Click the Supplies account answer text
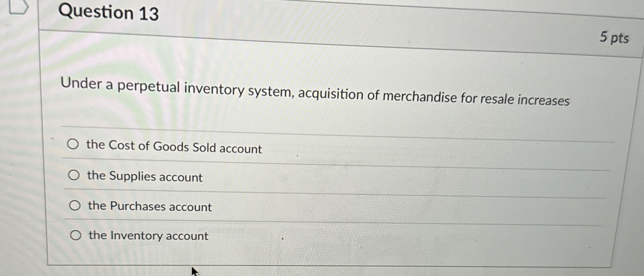This screenshot has width=644, height=276. pos(144,176)
